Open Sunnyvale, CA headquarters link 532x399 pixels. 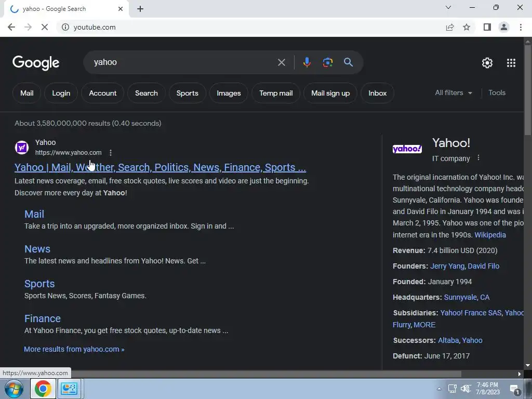(x=467, y=297)
